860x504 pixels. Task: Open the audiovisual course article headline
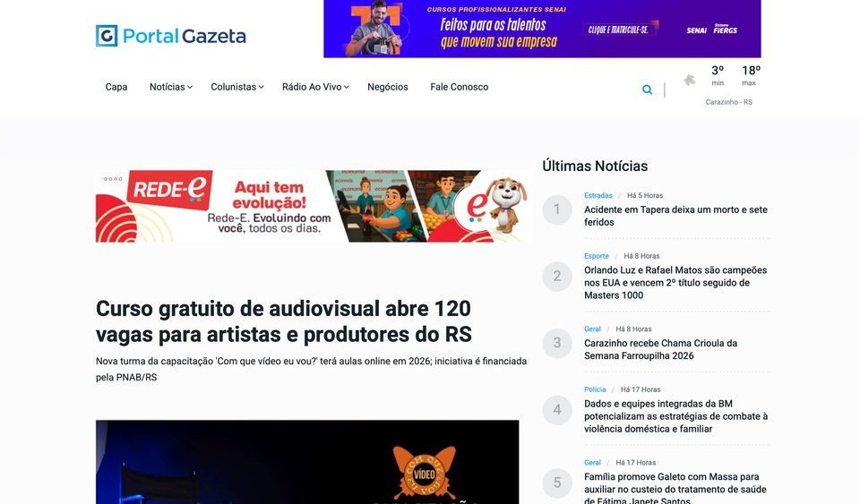284,321
